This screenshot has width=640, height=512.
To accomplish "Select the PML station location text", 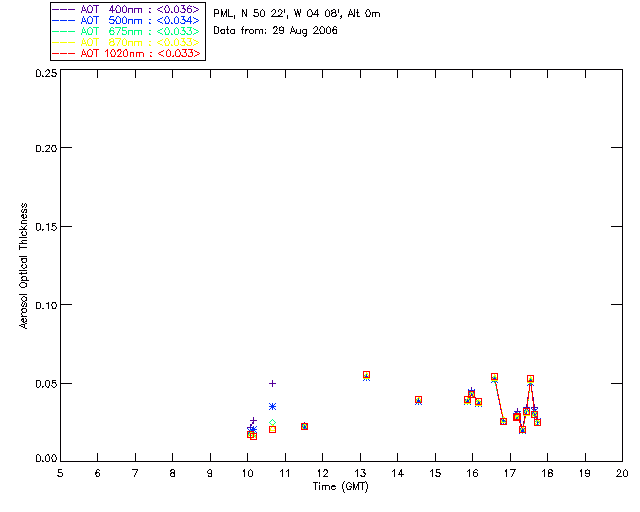I will tap(297, 13).
